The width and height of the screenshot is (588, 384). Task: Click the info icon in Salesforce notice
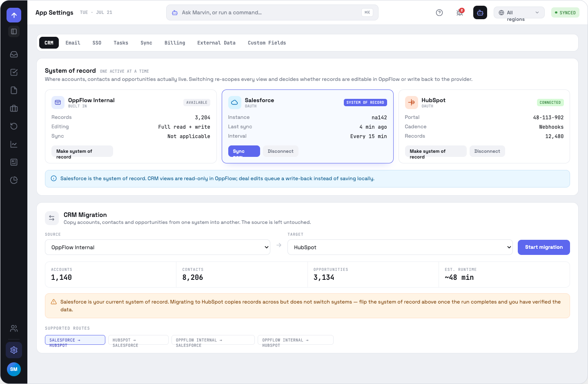(53, 179)
